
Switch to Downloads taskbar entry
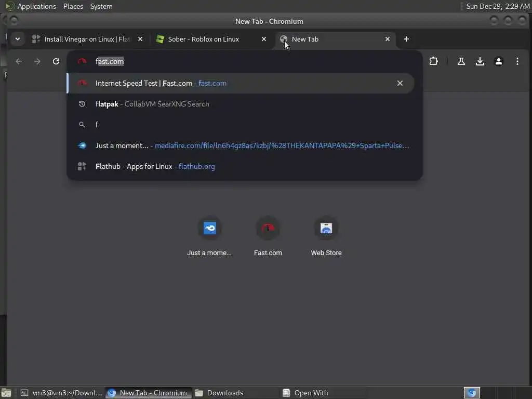click(235, 393)
